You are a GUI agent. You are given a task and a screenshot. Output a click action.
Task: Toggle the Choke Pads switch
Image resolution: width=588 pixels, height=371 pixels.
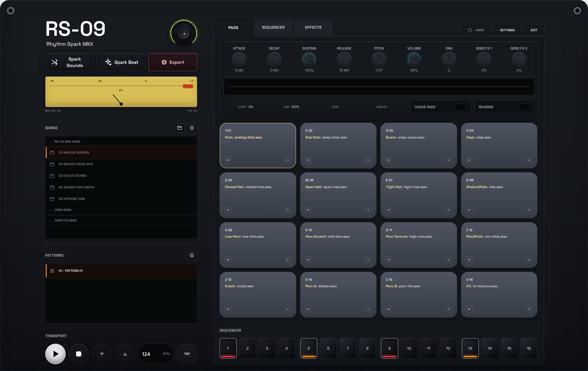(x=461, y=107)
